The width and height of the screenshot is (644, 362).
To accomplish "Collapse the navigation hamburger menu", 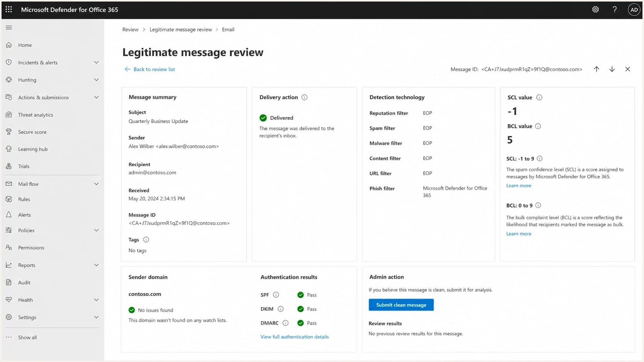I will coord(9,27).
